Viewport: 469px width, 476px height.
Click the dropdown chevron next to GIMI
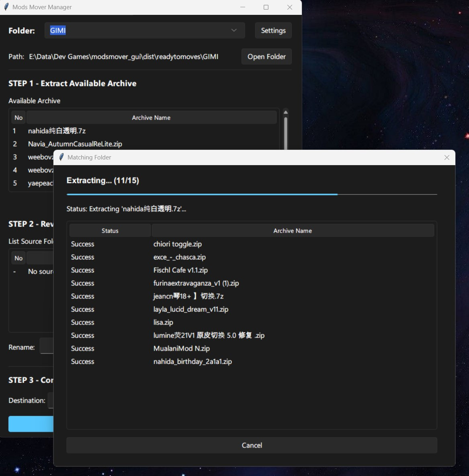pos(233,30)
